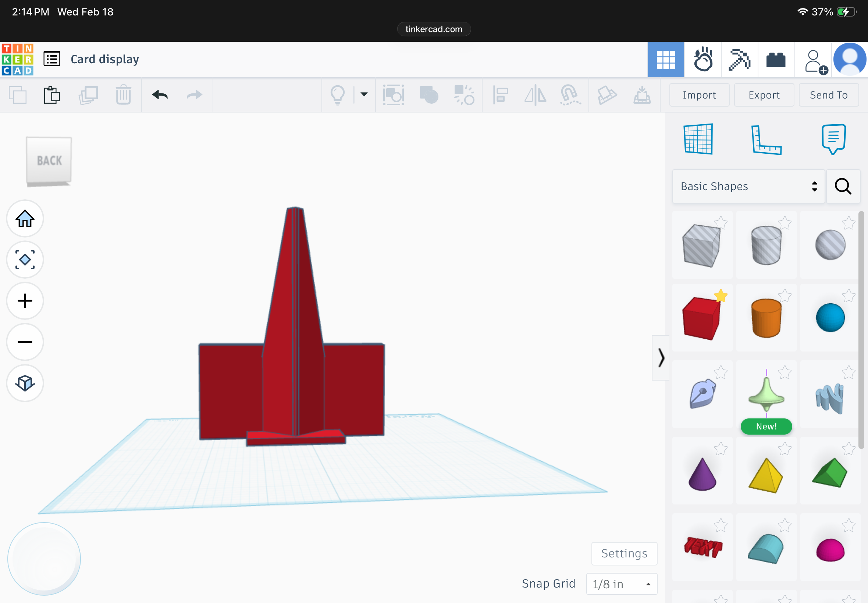Click the Home view icon

[x=25, y=219]
